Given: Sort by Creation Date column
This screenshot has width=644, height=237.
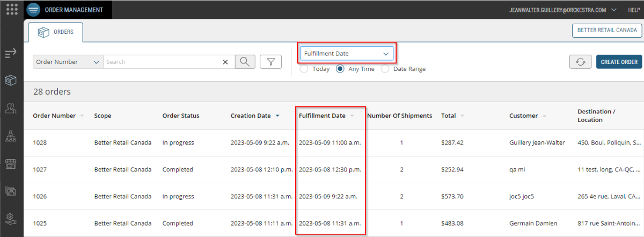Looking at the screenshot, I should click(x=255, y=116).
